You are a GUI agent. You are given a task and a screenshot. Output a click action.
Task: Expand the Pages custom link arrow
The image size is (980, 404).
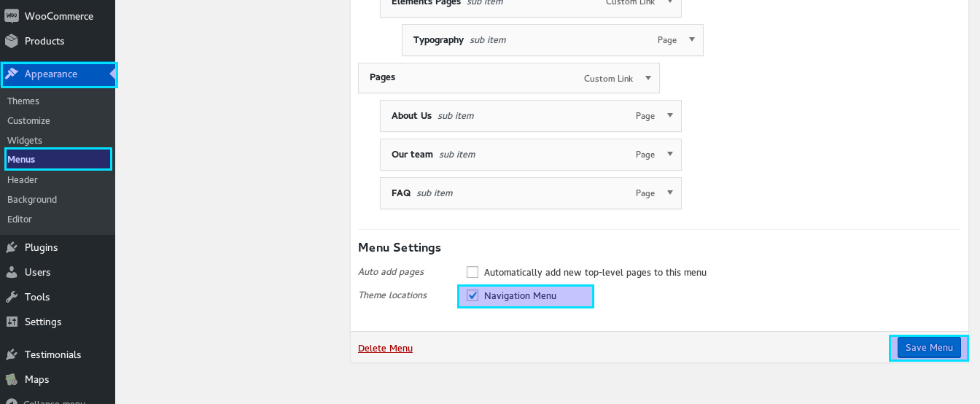click(x=647, y=78)
